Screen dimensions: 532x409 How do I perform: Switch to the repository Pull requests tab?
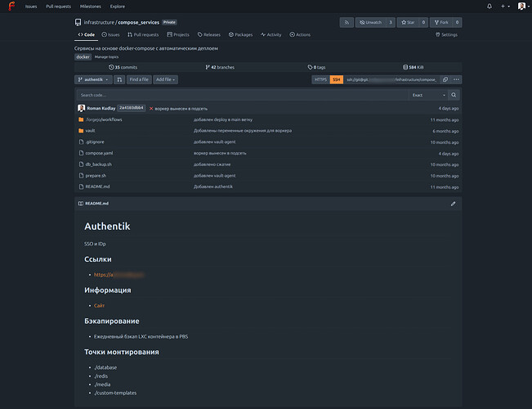click(x=143, y=34)
